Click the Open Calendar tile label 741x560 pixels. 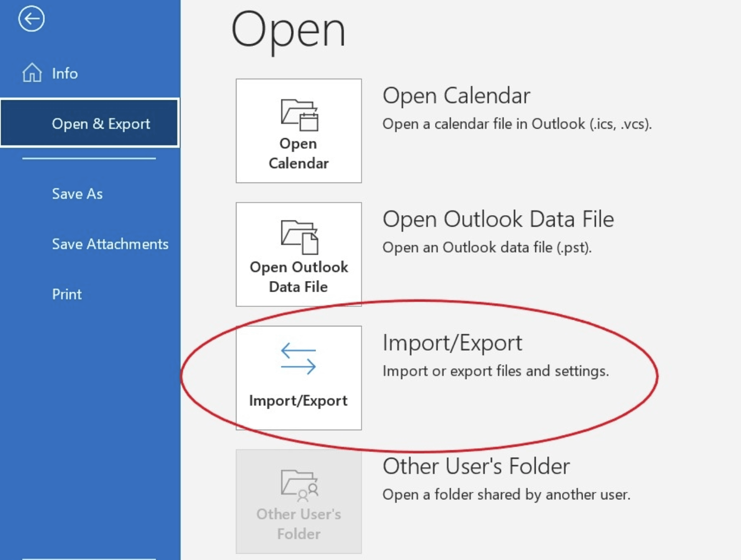299,153
